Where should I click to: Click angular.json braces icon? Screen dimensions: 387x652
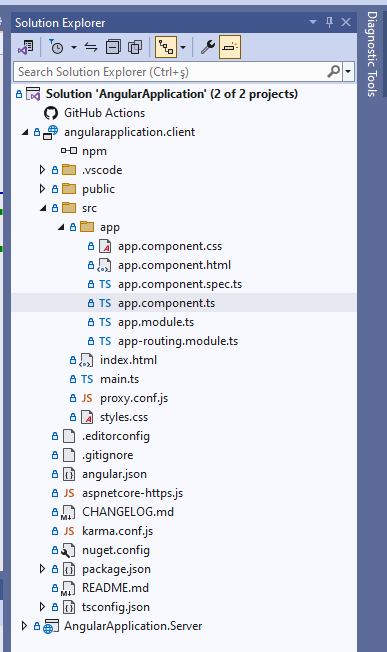tap(69, 474)
